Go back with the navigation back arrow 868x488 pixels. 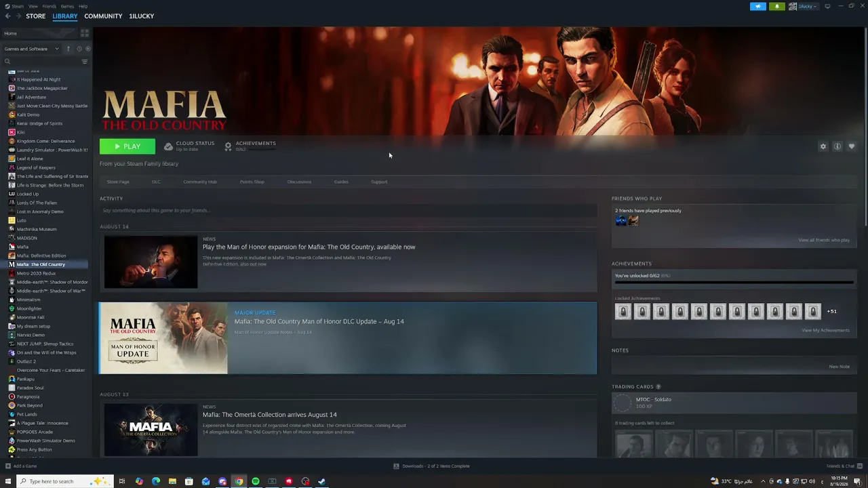tap(7, 16)
